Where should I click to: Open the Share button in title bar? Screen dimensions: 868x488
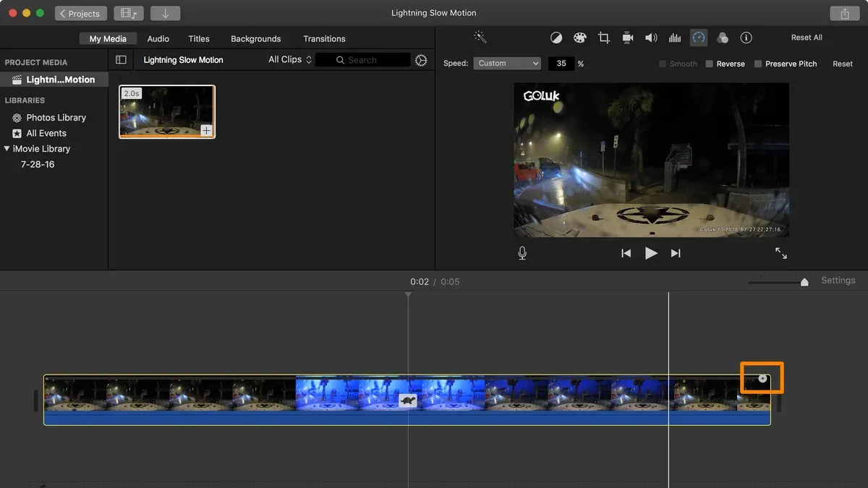point(844,14)
